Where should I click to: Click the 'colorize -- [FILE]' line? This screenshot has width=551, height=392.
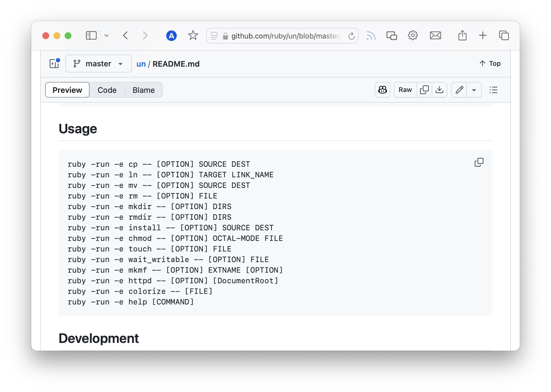(140, 291)
